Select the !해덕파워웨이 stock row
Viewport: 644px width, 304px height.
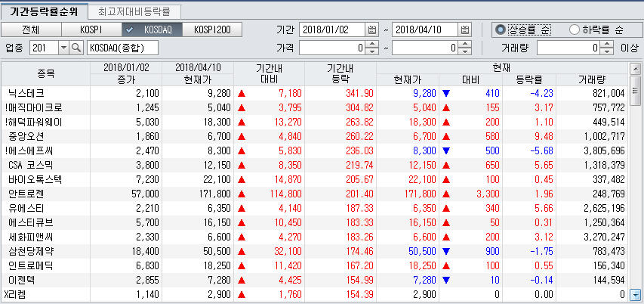(315, 123)
